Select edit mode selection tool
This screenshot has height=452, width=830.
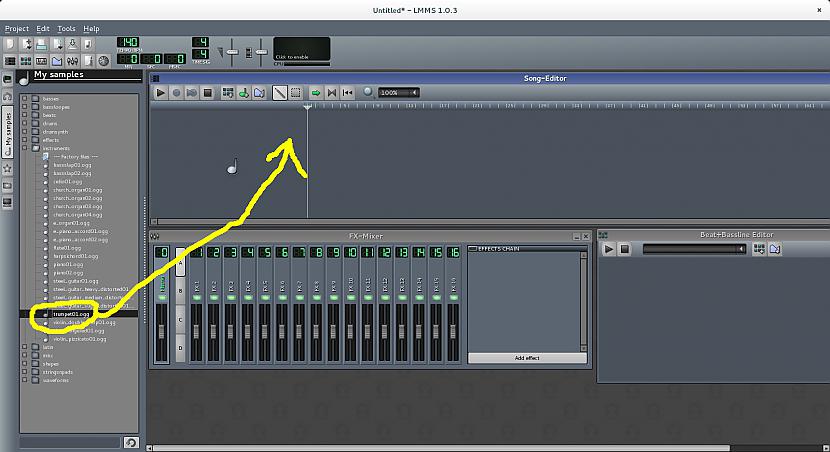click(x=295, y=93)
